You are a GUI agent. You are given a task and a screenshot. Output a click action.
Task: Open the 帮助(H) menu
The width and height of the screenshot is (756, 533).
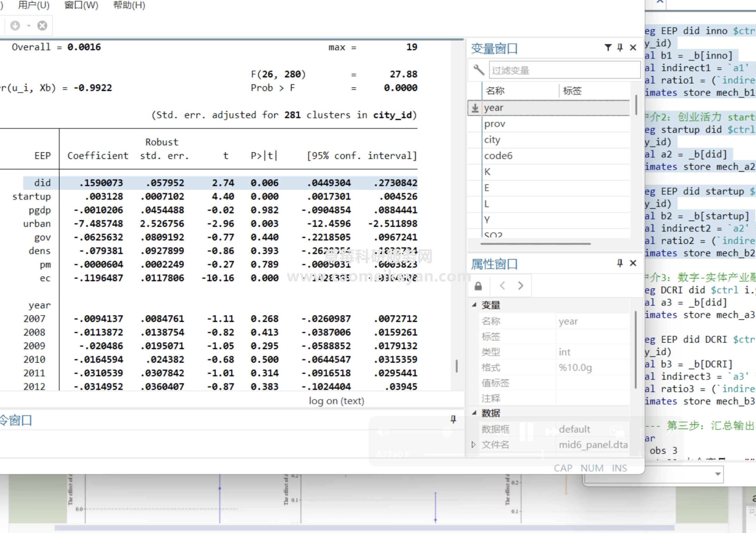click(129, 5)
